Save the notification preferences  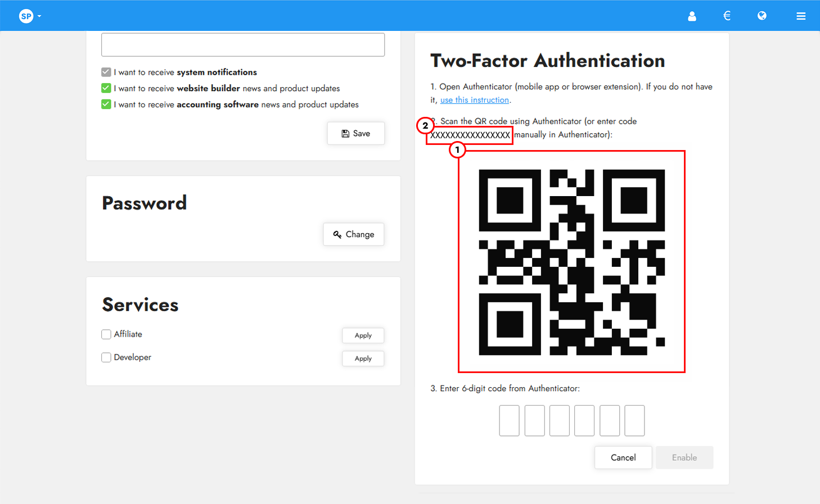pyautogui.click(x=355, y=133)
